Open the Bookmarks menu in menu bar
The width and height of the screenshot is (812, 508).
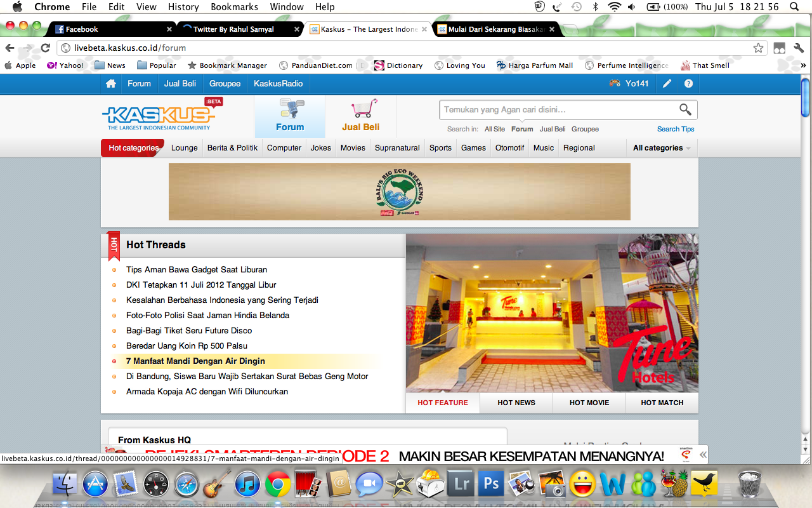[x=234, y=7]
